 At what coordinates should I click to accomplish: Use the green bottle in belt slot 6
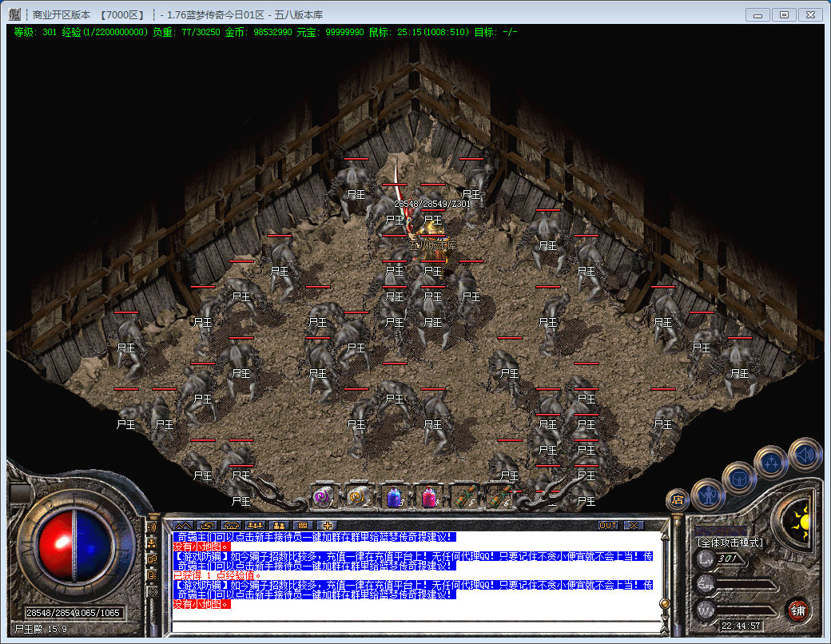(499, 497)
